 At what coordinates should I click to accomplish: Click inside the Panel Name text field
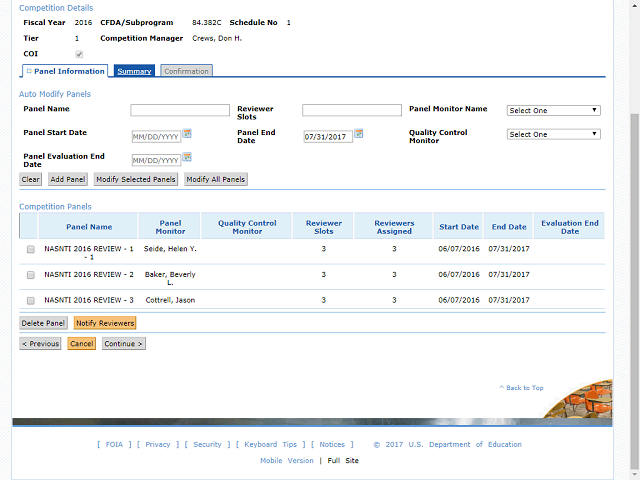[x=179, y=110]
